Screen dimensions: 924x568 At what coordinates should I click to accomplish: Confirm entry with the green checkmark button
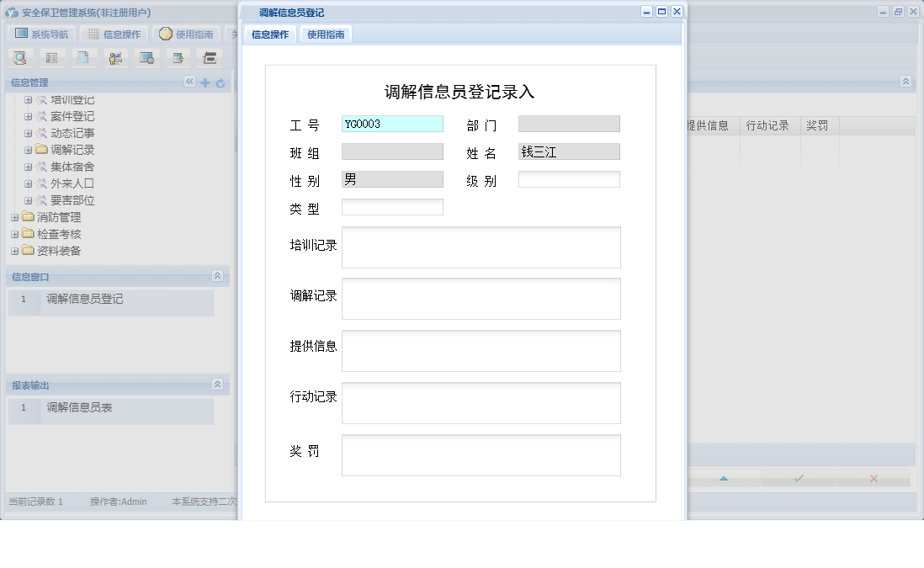pos(798,477)
